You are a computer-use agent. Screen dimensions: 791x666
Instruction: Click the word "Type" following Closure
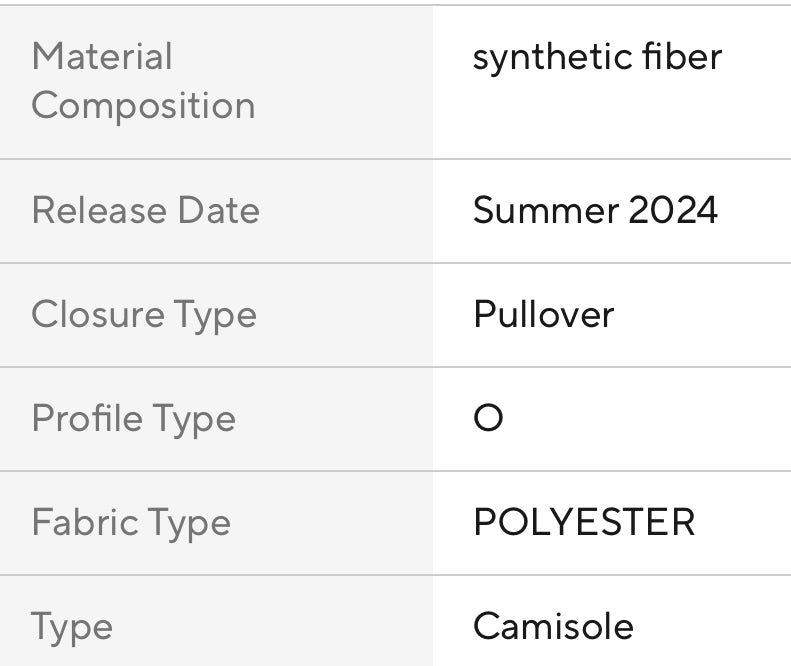pos(216,315)
